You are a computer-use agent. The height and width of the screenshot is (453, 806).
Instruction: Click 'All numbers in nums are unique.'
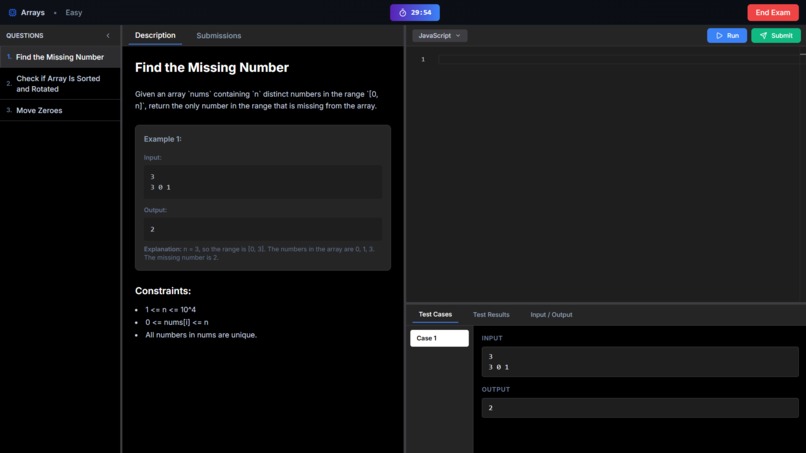[x=200, y=335]
